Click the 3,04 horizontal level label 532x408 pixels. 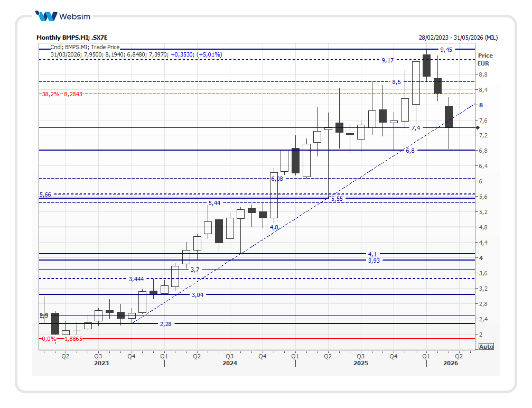coord(197,295)
